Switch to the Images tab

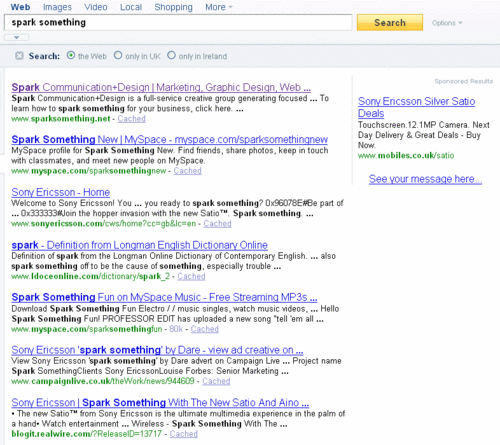point(57,7)
